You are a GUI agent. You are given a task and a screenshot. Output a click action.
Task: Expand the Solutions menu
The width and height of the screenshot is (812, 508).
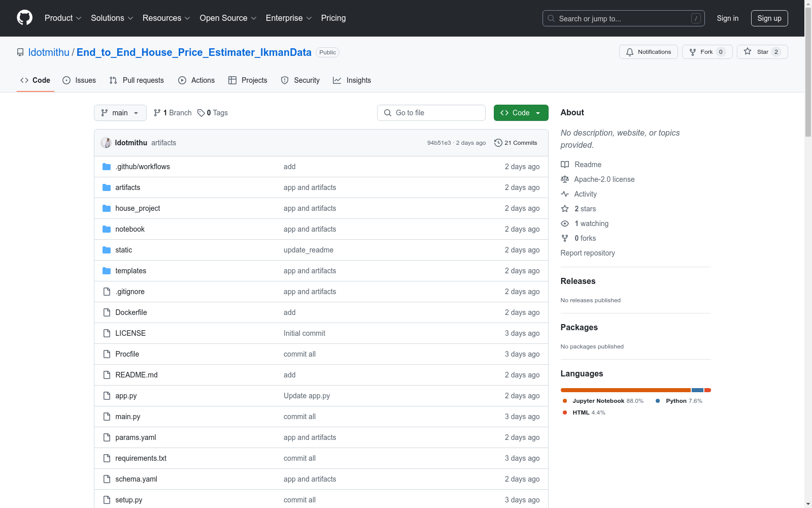tap(112, 18)
